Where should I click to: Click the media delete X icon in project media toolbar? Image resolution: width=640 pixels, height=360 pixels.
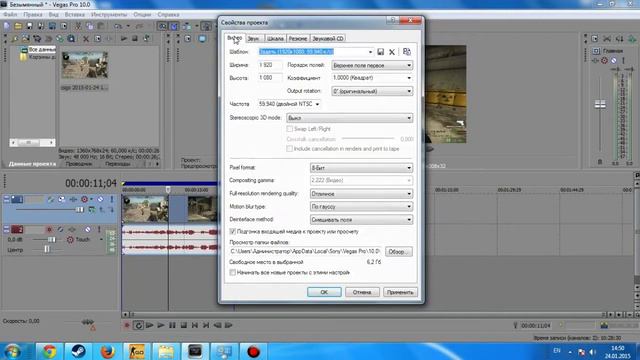click(x=86, y=39)
